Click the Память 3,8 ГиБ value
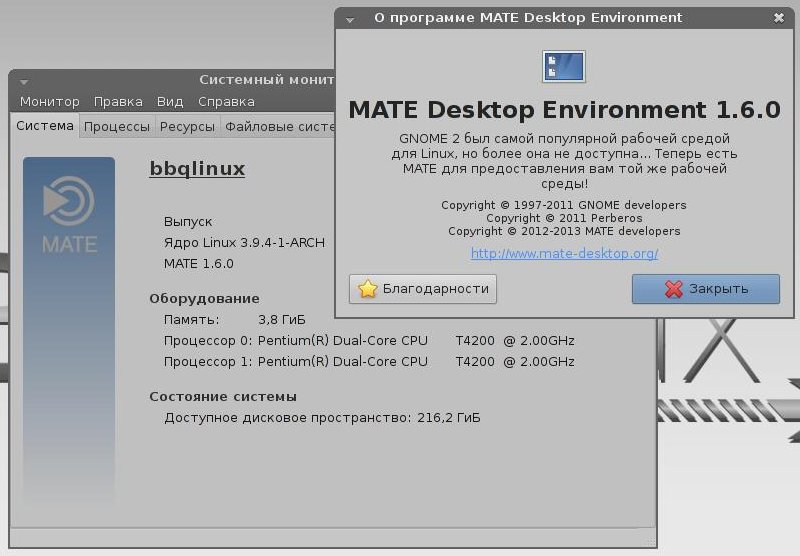The width and height of the screenshot is (800, 556). click(282, 320)
